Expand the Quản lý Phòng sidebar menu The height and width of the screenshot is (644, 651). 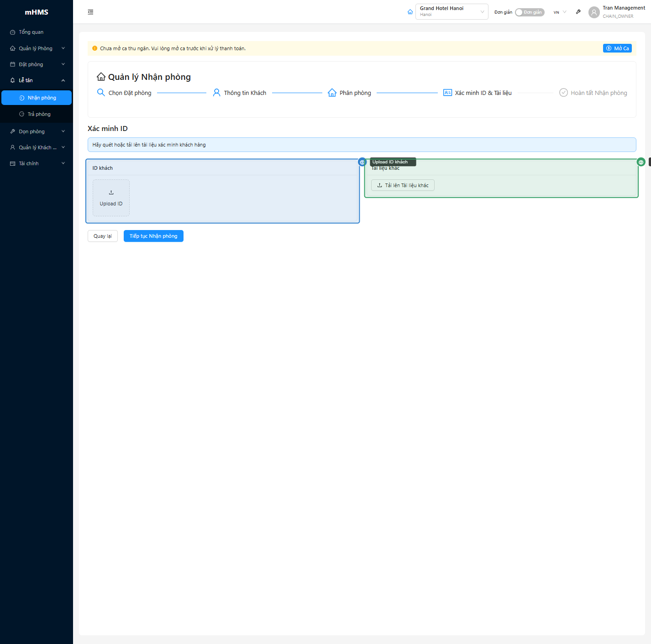point(37,48)
